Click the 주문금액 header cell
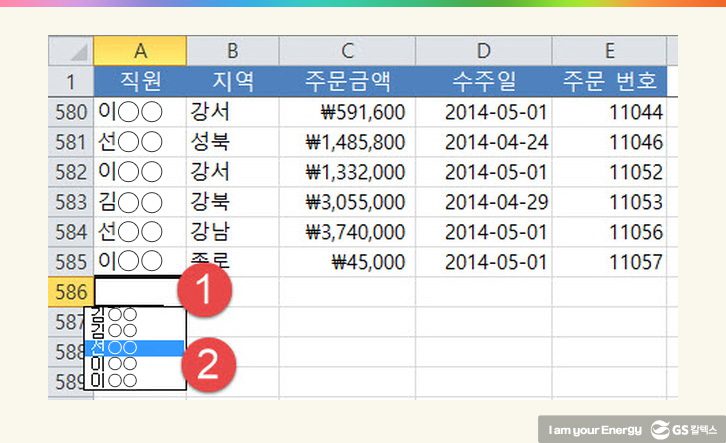This screenshot has height=443, width=726. pyautogui.click(x=347, y=80)
